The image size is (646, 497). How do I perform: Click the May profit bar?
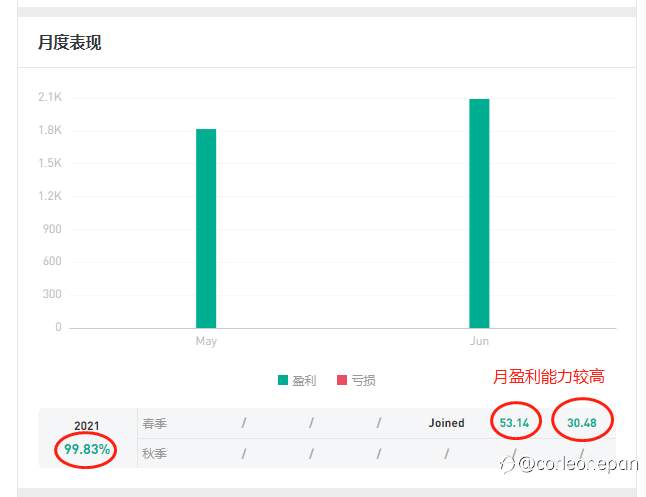(x=206, y=228)
